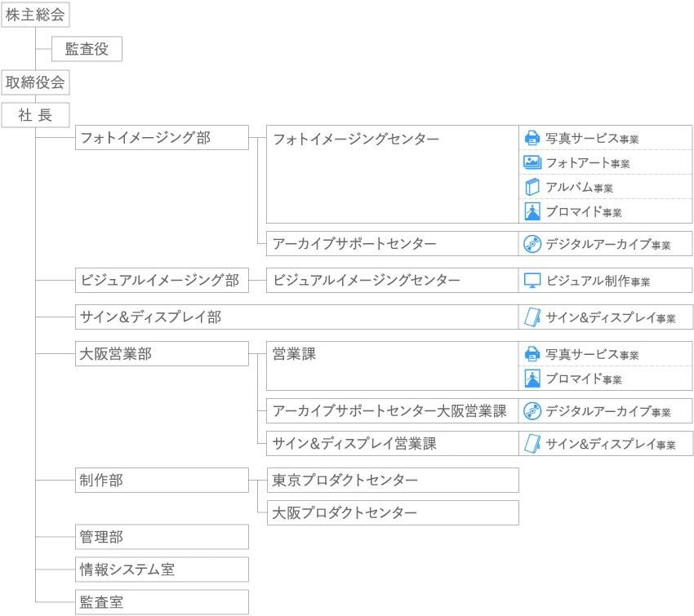694x616 pixels.
Task: Click portrait icon beside Photo Imaging Center's ブロマイド事業
Action: 532,211
